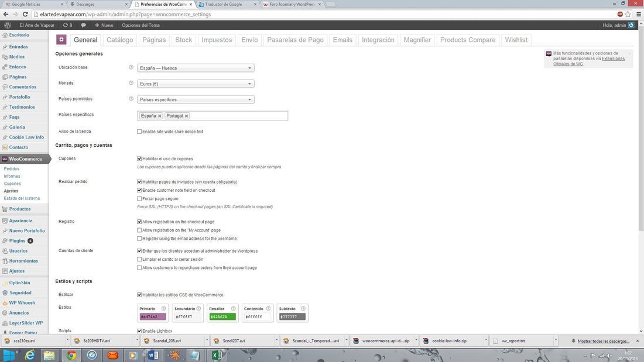Click Nuevo in admin bar
Viewport: 644px width, 362px height.
pyautogui.click(x=104, y=25)
